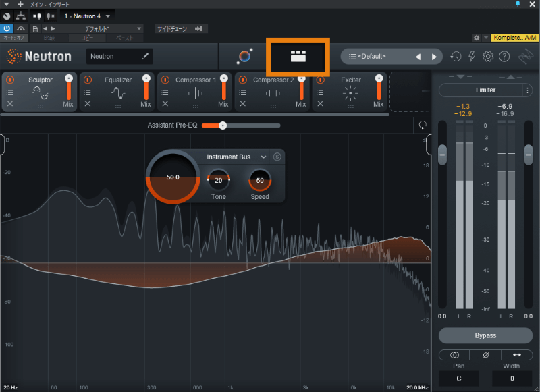
Task: Click the サイドチェーン sidechain button
Action: [x=180, y=28]
